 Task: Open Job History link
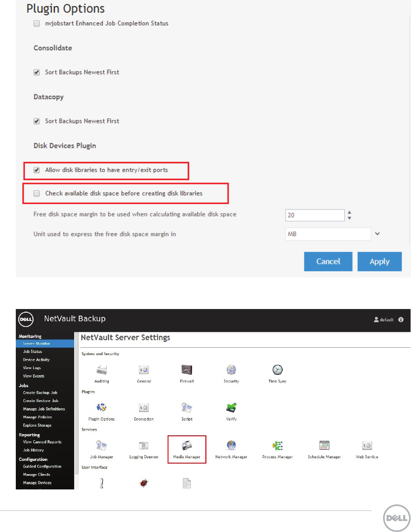point(33,450)
